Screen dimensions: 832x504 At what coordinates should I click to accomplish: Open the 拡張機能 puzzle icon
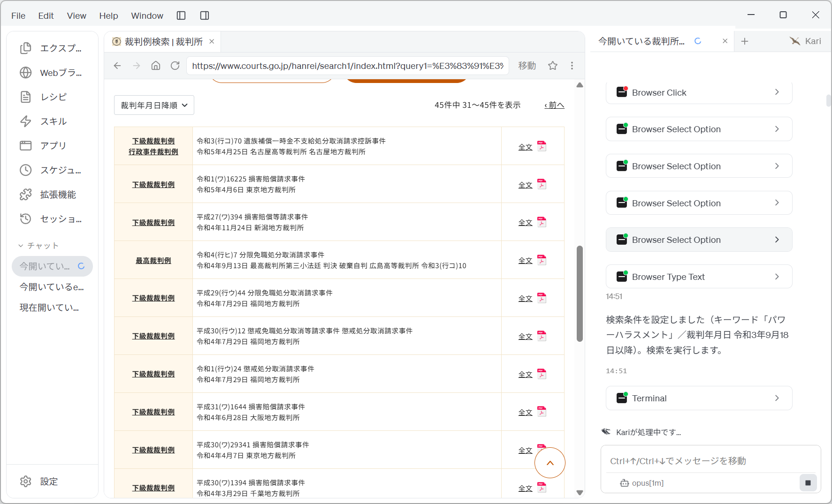pos(25,195)
